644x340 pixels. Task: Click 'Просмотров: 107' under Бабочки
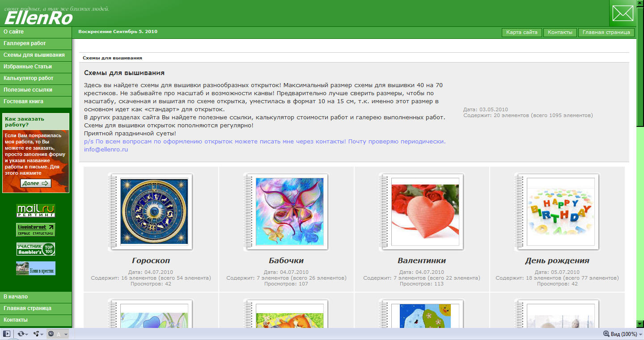click(286, 284)
